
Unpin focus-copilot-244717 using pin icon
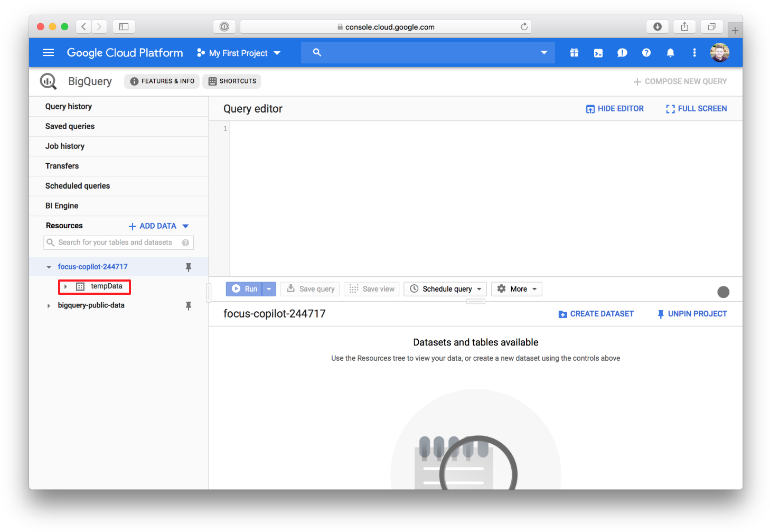point(189,267)
